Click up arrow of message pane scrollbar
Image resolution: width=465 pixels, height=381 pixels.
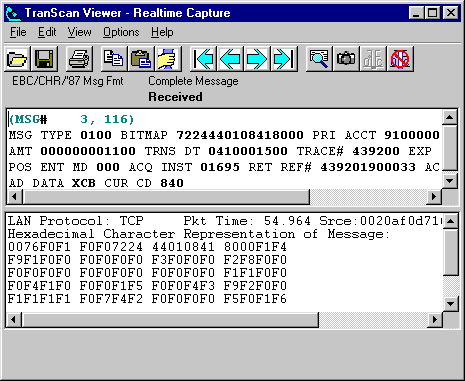coord(450,117)
